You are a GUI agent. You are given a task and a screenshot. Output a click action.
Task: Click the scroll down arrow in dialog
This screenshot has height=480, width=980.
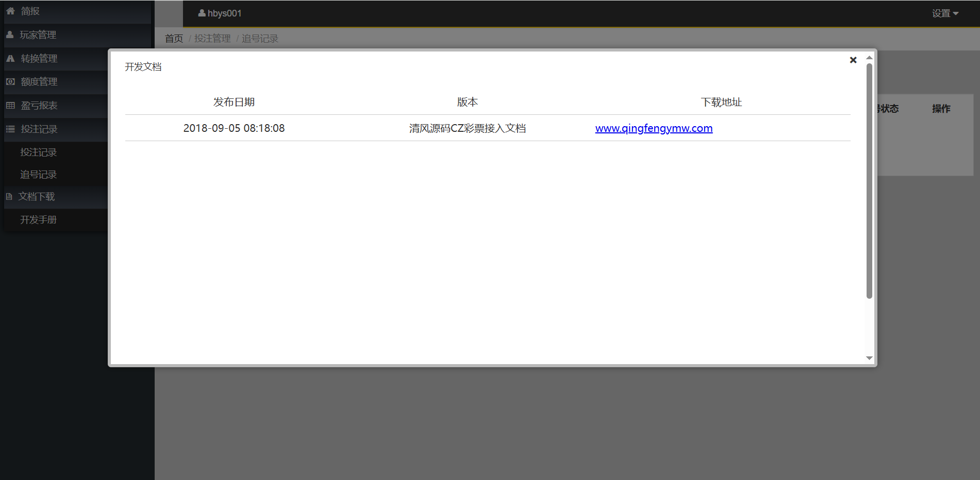pyautogui.click(x=869, y=358)
